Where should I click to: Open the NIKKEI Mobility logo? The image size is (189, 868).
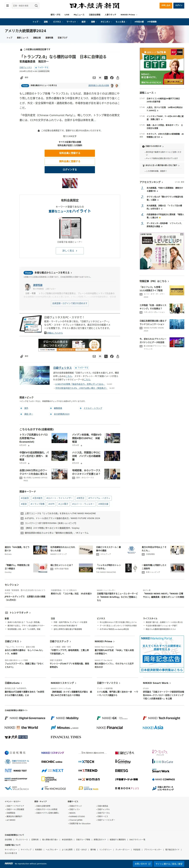point(65,718)
